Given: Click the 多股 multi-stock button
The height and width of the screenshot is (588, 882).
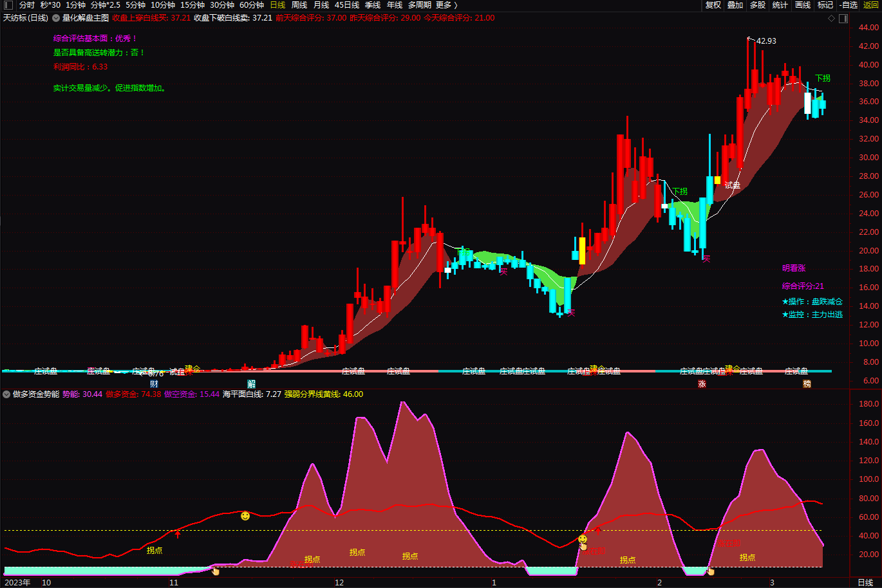Looking at the screenshot, I should tap(758, 5).
